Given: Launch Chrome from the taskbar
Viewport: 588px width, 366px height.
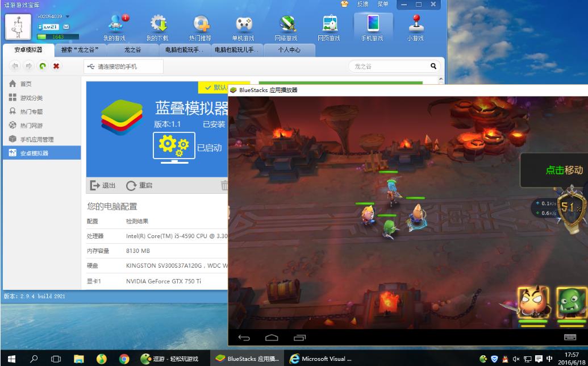Looking at the screenshot, I should 124,359.
